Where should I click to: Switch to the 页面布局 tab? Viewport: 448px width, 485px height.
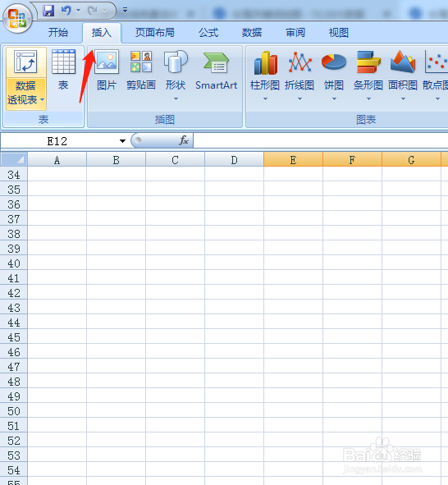pyautogui.click(x=155, y=32)
